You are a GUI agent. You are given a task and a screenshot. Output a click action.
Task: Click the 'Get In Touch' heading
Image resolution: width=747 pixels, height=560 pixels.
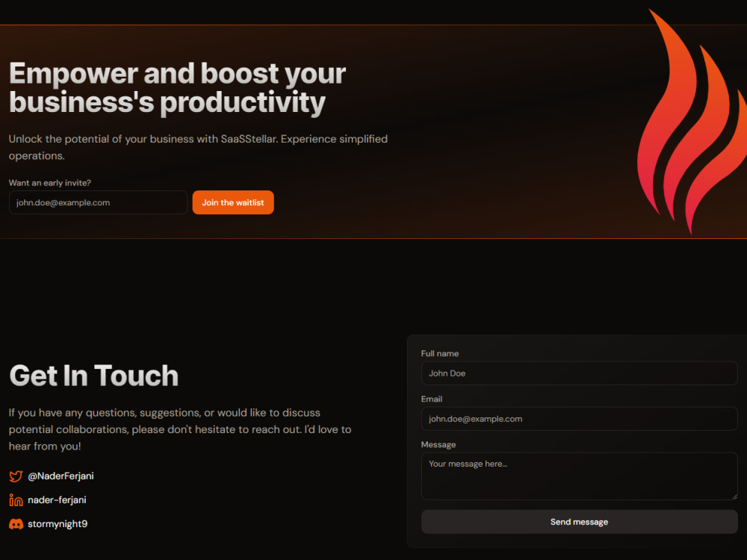pos(94,376)
